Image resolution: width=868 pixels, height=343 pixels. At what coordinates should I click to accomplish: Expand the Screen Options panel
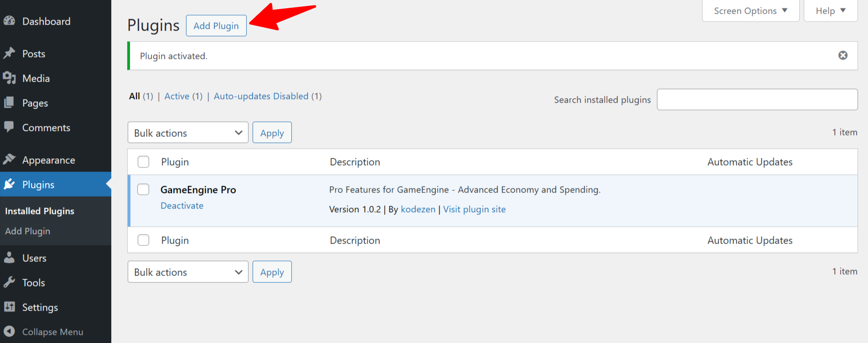750,10
